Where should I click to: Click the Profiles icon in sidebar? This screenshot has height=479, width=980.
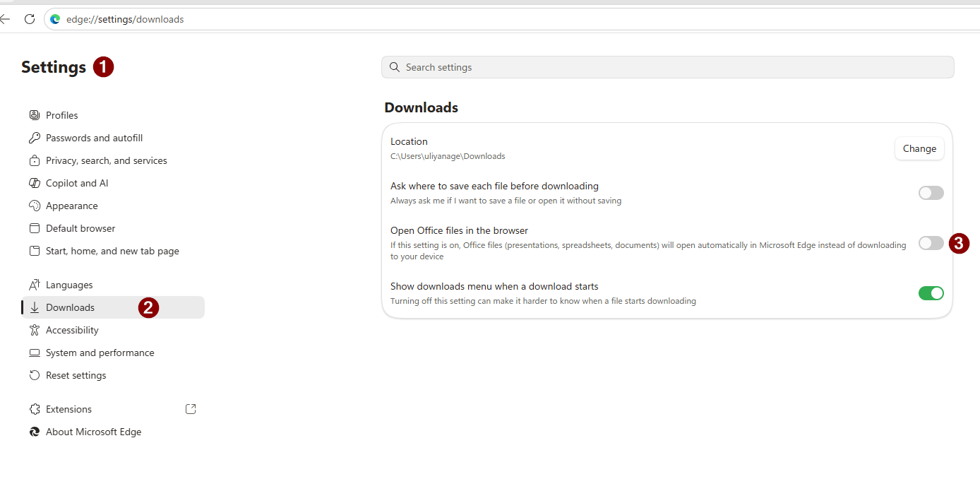click(x=34, y=115)
